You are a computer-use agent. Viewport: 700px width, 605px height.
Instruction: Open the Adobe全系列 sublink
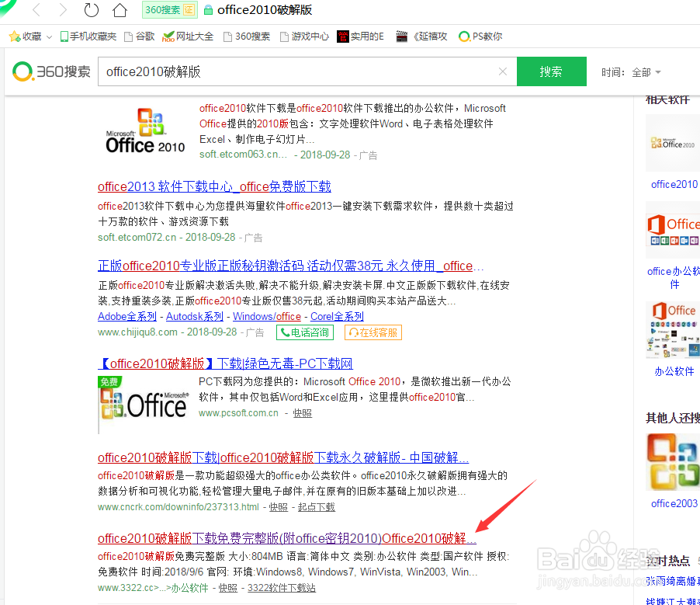click(x=127, y=316)
